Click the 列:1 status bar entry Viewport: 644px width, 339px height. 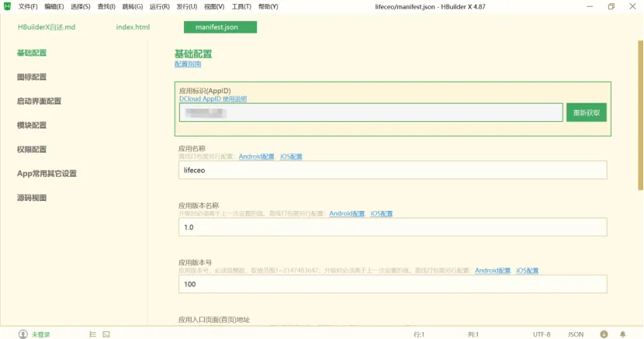[473, 334]
